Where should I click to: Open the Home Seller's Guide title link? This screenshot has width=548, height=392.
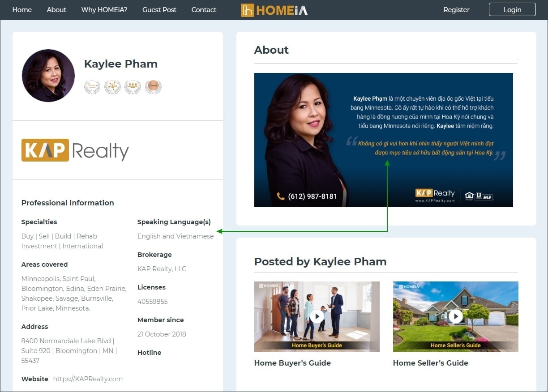pyautogui.click(x=430, y=363)
